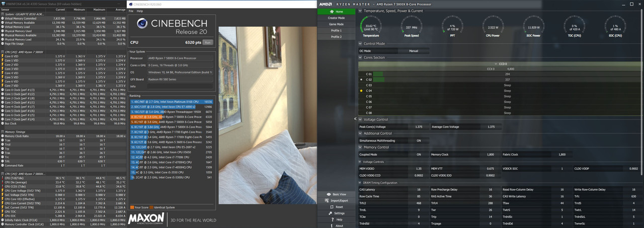Screen dimensions: 644x228
Task: Collapse the Additional Control section
Action: coord(360,134)
